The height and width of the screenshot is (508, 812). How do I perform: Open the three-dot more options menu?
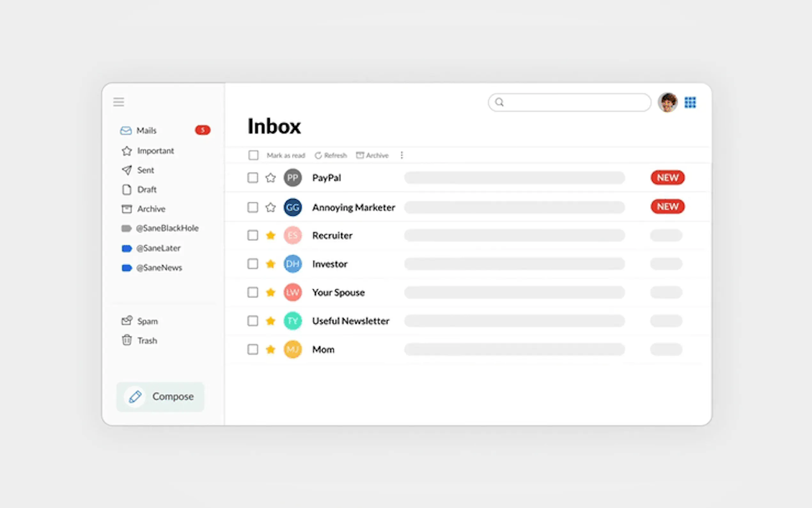402,155
